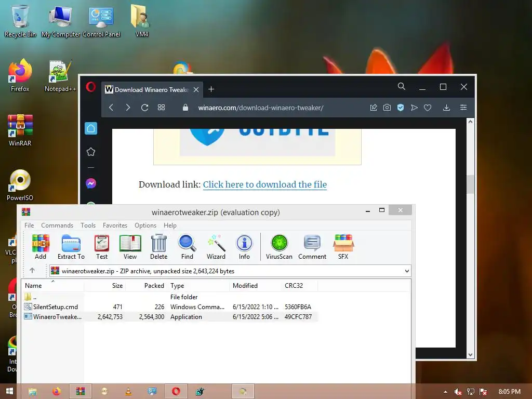Screen dimensions: 532x399
Task: Click Opera forward navigation arrow
Action: (128, 108)
